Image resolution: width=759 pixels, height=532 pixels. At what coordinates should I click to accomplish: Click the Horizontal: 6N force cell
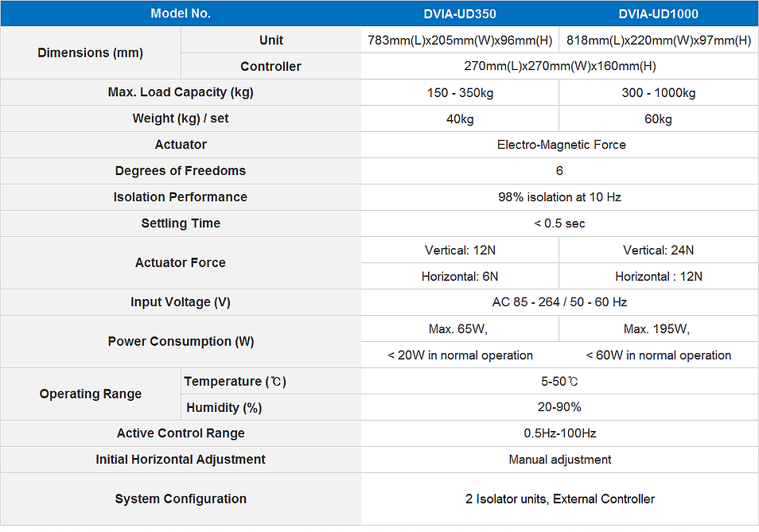coord(460,277)
